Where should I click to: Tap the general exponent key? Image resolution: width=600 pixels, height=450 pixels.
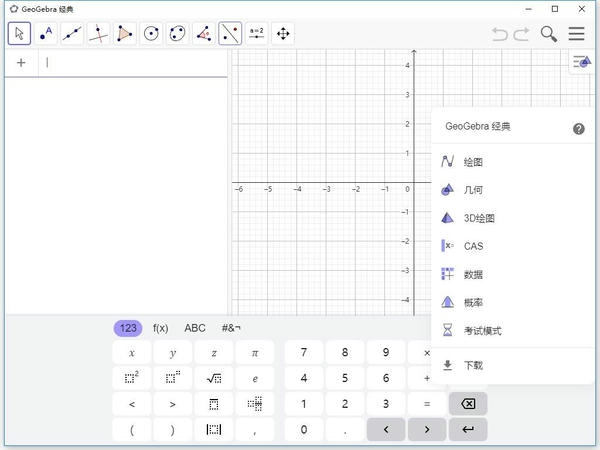[x=173, y=378]
